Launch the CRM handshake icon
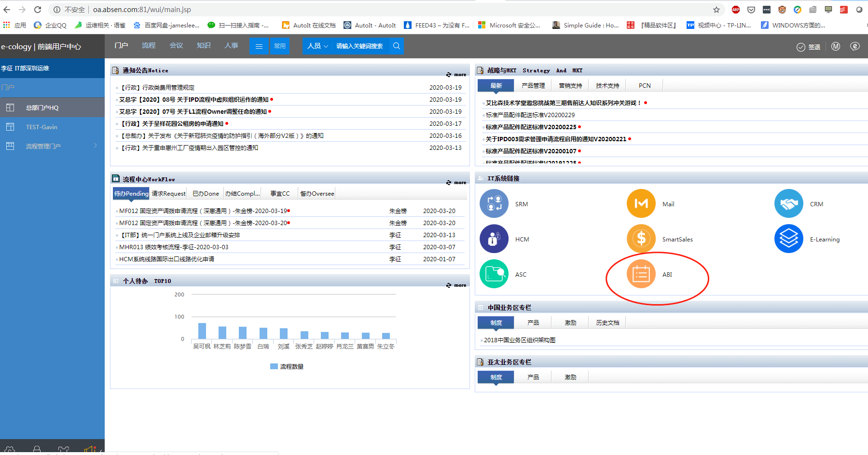This screenshot has width=868, height=455. click(788, 203)
